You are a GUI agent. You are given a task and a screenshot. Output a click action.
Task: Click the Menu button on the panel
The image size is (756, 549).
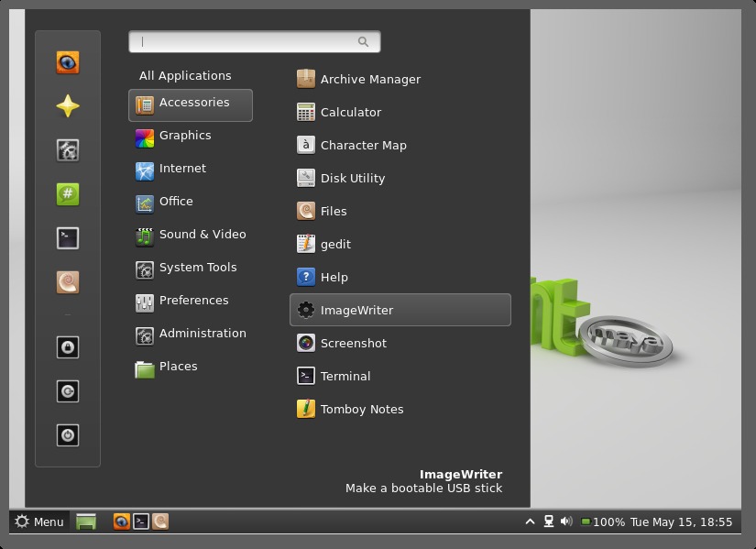pos(39,522)
